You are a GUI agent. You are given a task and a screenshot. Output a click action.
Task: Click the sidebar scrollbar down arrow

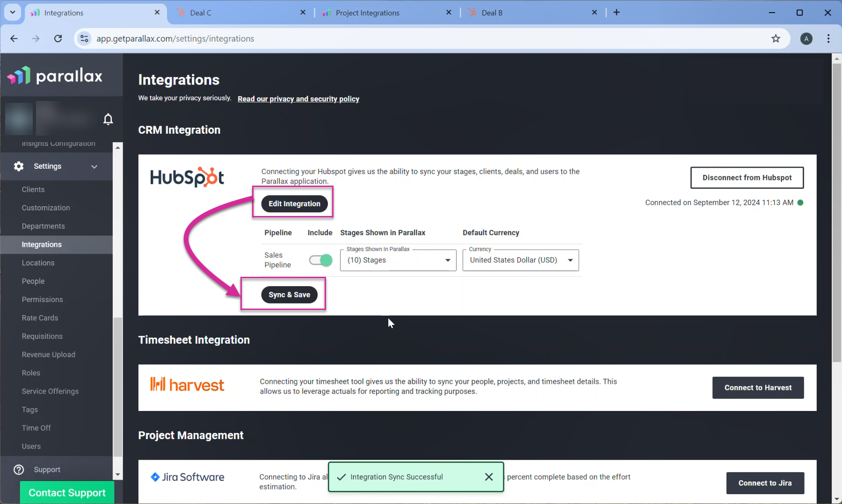117,475
